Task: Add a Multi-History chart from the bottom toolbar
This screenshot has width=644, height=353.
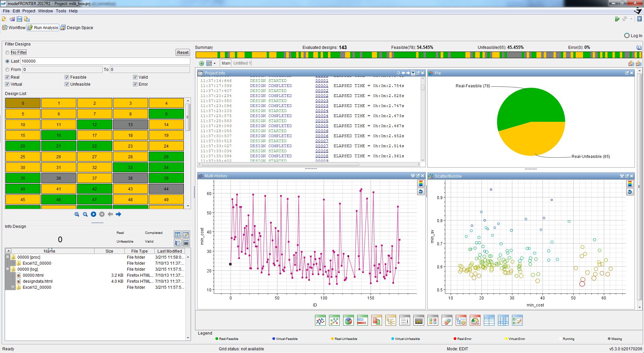Action: point(320,321)
